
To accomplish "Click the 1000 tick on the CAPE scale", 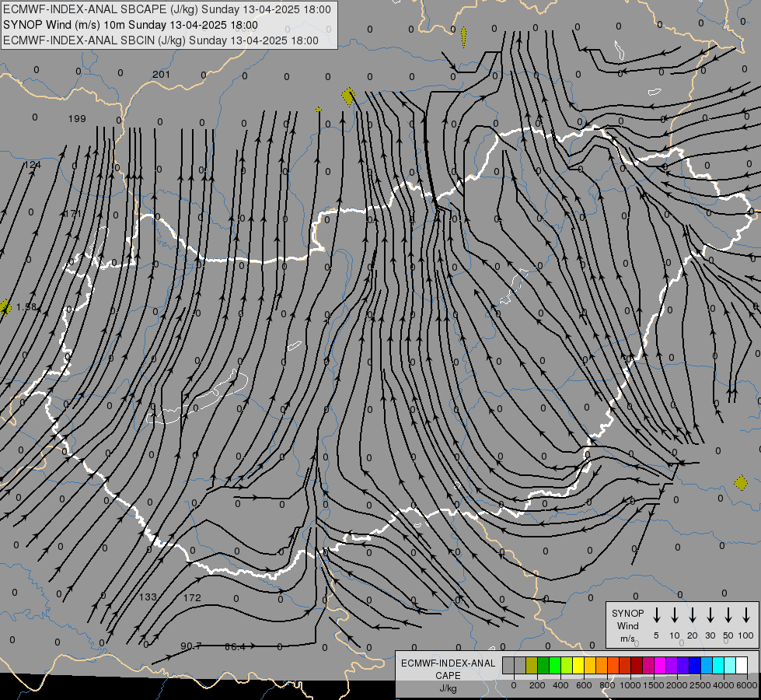I will point(630,685).
